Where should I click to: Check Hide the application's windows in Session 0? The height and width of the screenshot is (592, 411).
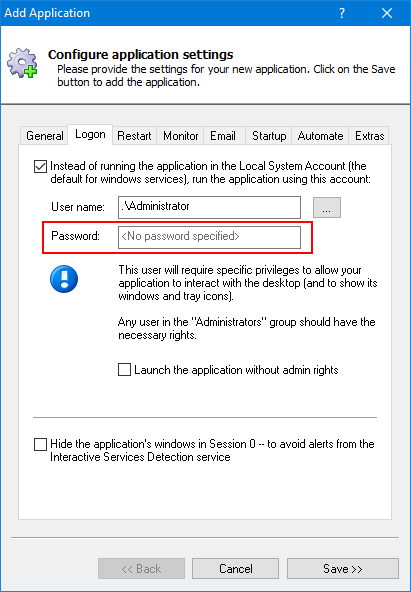coord(40,444)
